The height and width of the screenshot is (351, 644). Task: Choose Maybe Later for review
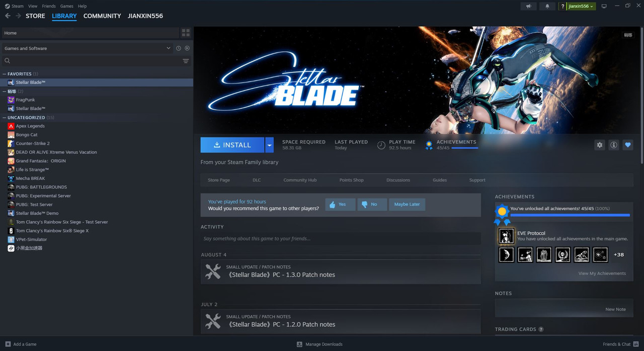pos(407,204)
